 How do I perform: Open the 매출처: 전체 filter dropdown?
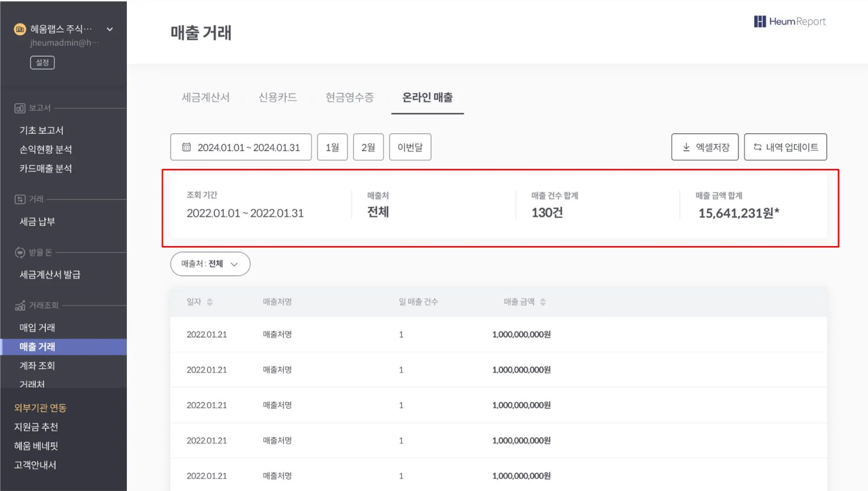(210, 264)
